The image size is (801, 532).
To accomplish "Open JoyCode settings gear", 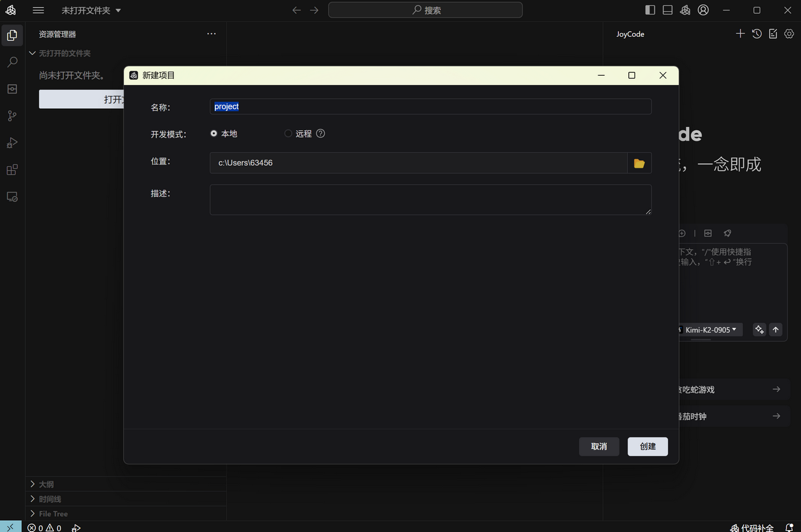I will [789, 34].
